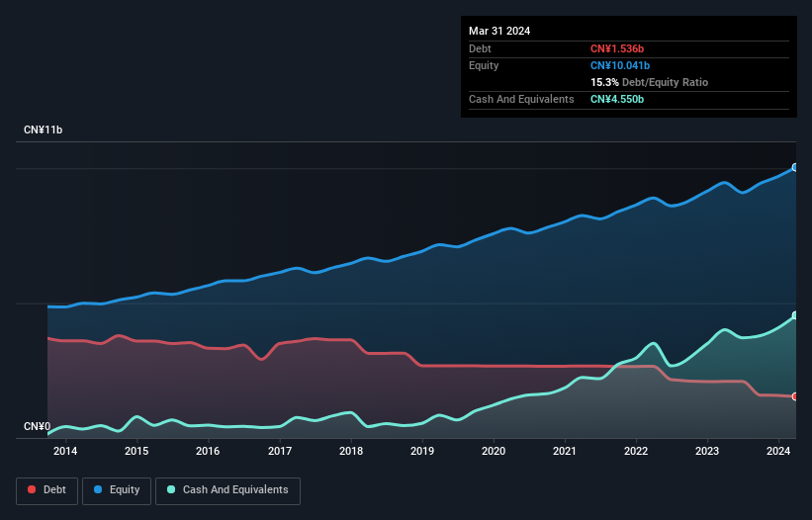The width and height of the screenshot is (812, 520).
Task: Click the CN¥1.536b debt value
Action: (617, 48)
